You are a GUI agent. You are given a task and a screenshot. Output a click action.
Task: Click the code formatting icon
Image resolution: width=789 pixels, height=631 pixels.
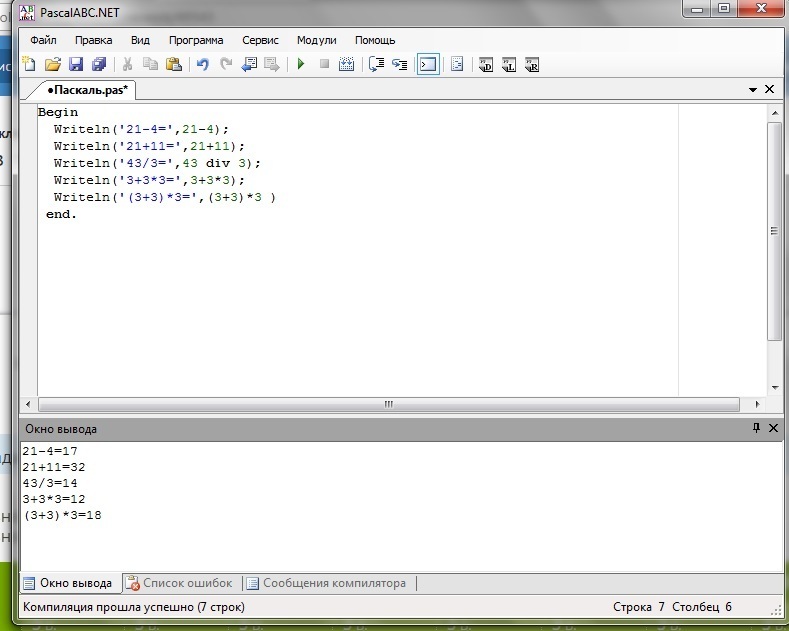[457, 64]
